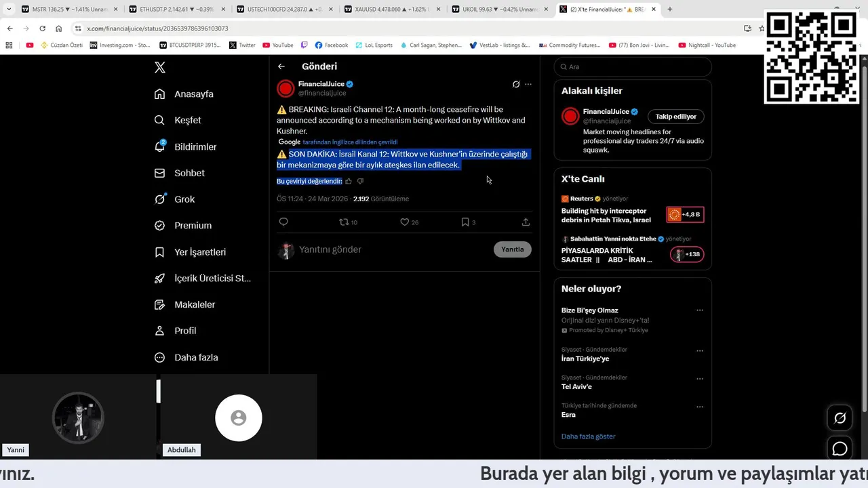Open Bildirimler notifications
Screen dimensions: 868x488
[x=185, y=146]
